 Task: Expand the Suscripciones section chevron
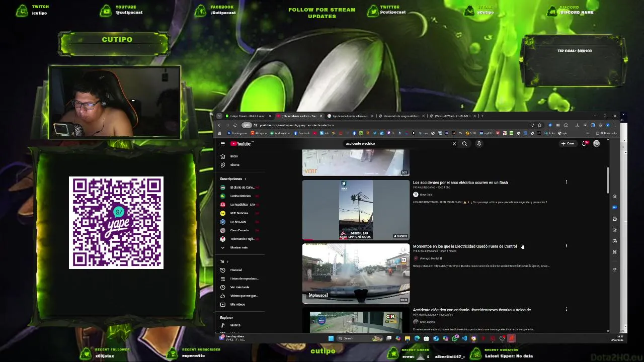click(x=245, y=179)
